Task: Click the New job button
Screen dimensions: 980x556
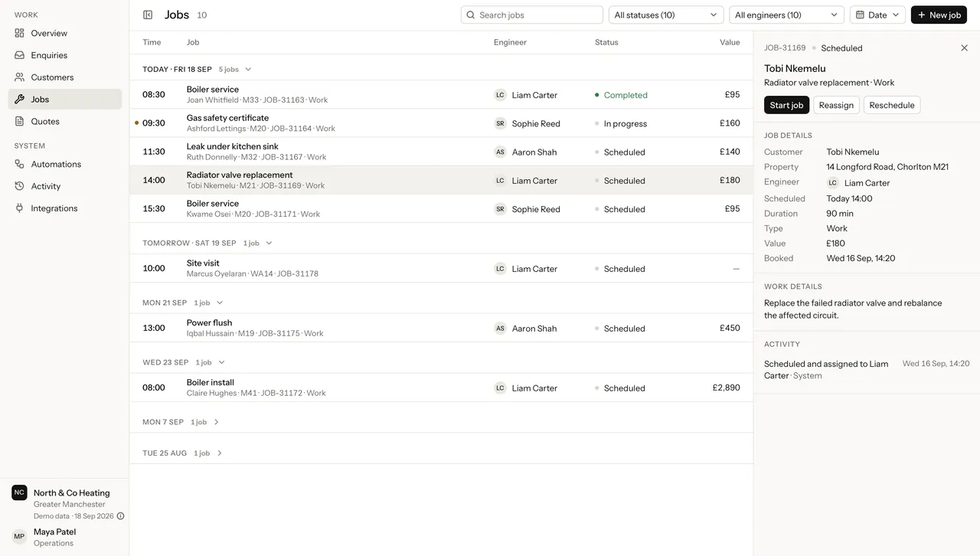Action: [x=939, y=15]
